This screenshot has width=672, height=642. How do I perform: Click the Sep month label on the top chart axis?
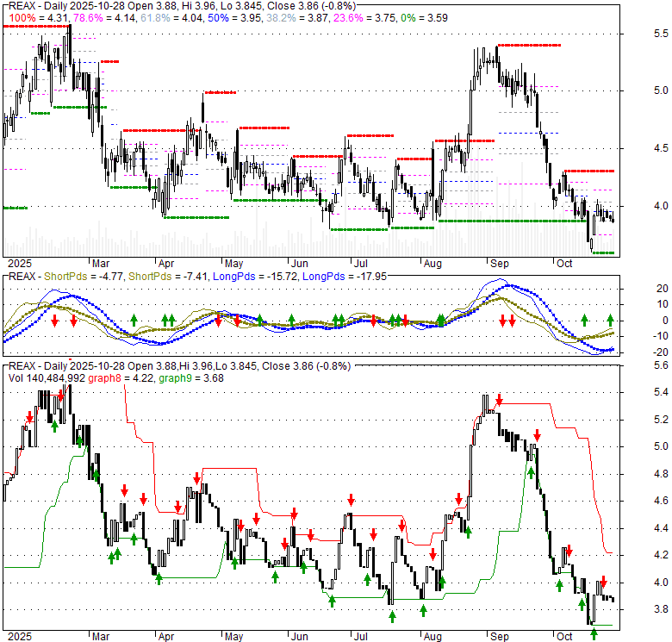(x=496, y=264)
